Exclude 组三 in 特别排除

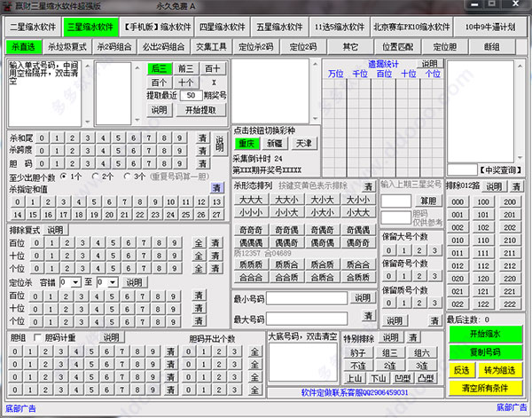coord(390,353)
